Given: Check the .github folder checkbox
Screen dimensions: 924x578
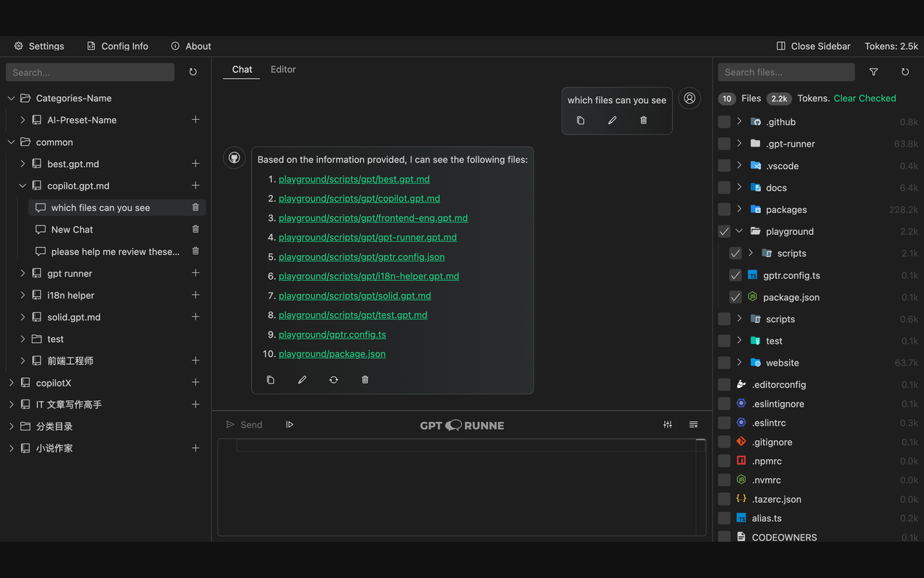Looking at the screenshot, I should pos(724,122).
